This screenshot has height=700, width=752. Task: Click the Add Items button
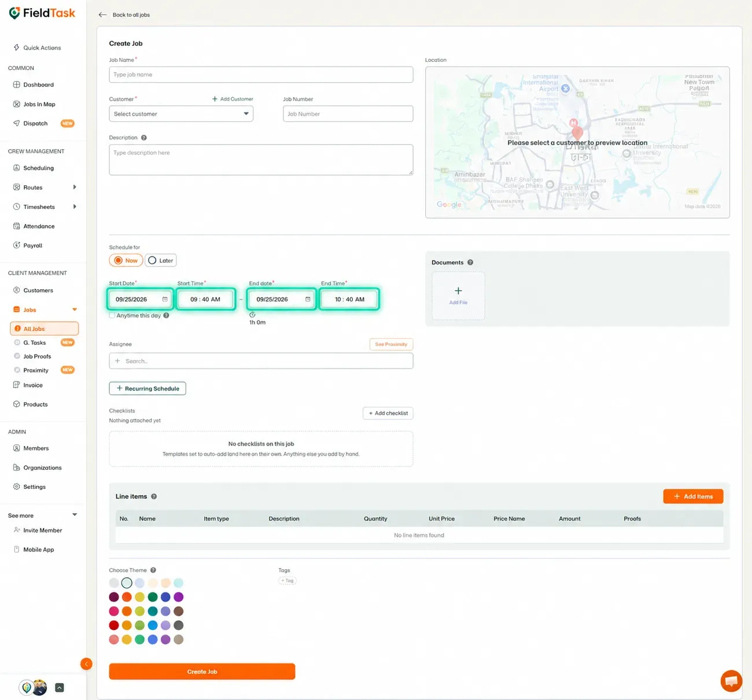(693, 496)
